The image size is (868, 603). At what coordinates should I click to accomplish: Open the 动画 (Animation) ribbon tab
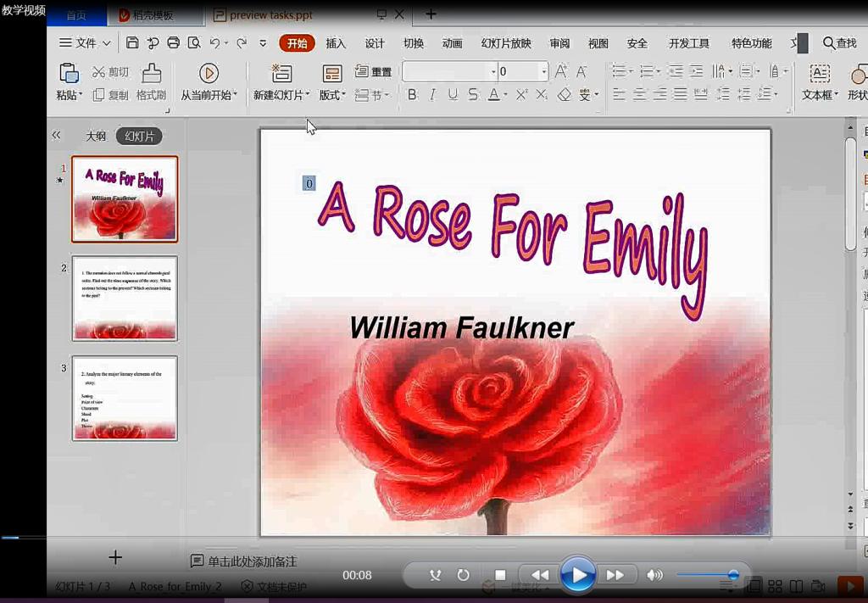click(x=452, y=43)
